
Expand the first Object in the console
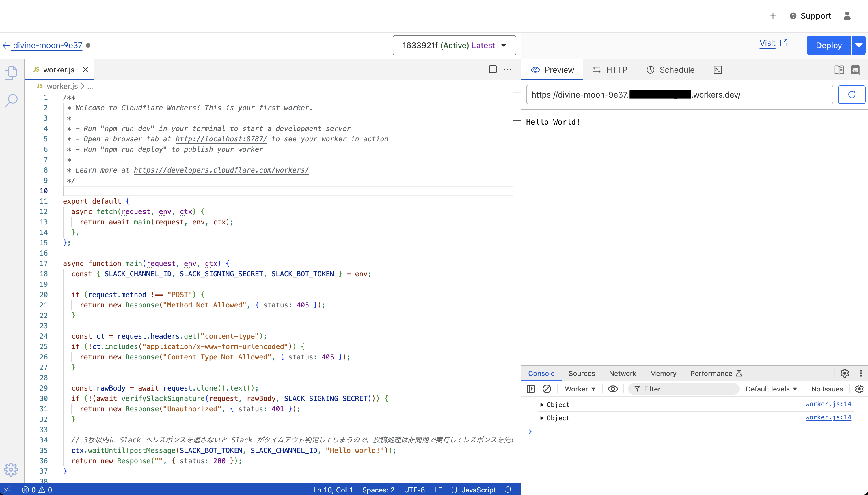point(542,404)
